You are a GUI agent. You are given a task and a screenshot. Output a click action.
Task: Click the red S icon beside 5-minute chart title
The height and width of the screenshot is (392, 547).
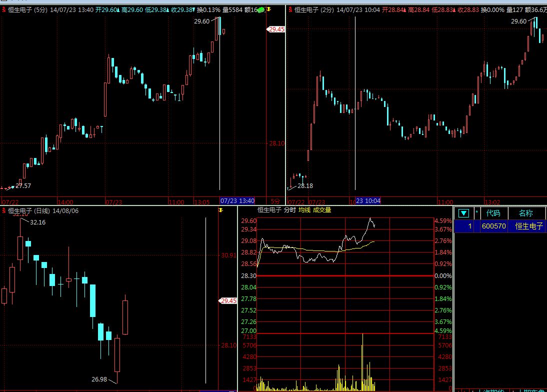3,9
